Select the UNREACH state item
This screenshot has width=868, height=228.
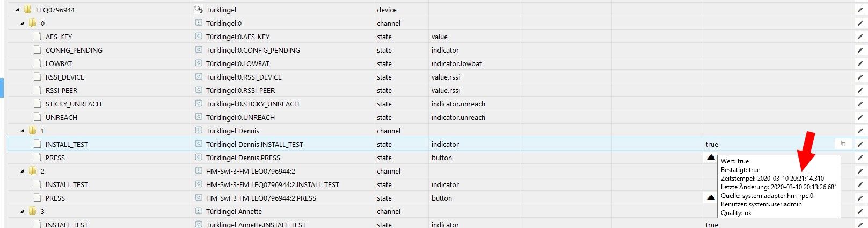point(61,117)
